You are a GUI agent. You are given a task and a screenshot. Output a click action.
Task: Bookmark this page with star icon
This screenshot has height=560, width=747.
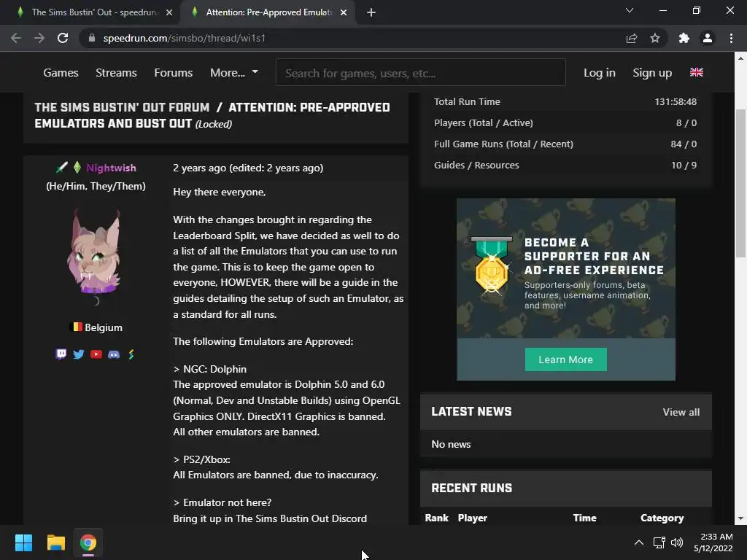tap(655, 38)
